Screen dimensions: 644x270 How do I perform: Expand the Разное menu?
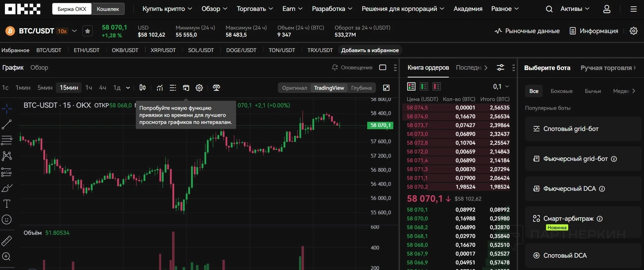505,9
